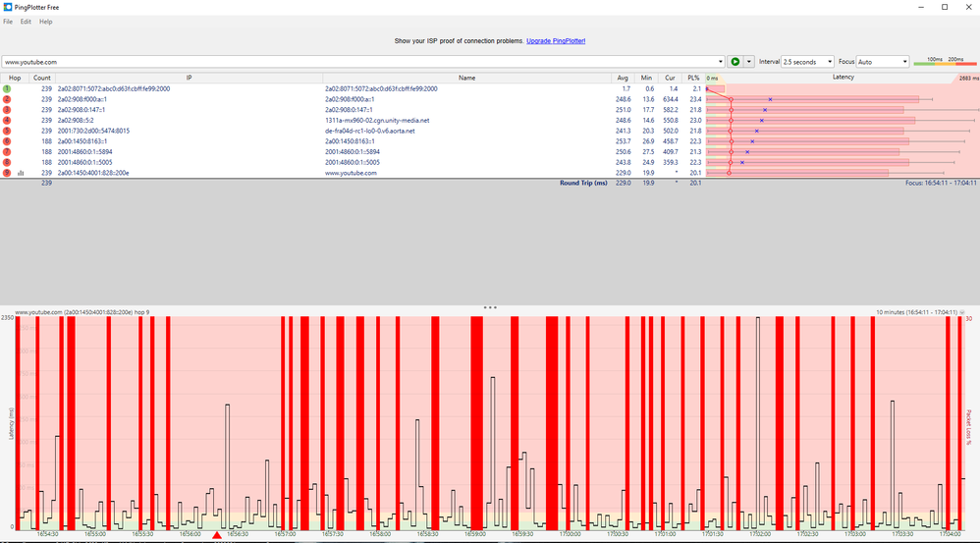
Task: Click the Round Trip (ms) summary label
Action: [x=583, y=183]
